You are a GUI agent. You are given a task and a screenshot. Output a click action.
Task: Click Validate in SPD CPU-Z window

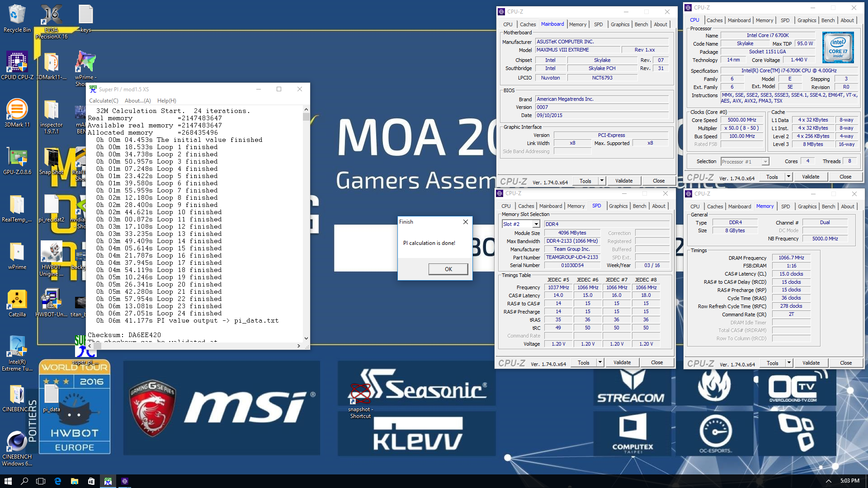(x=622, y=362)
